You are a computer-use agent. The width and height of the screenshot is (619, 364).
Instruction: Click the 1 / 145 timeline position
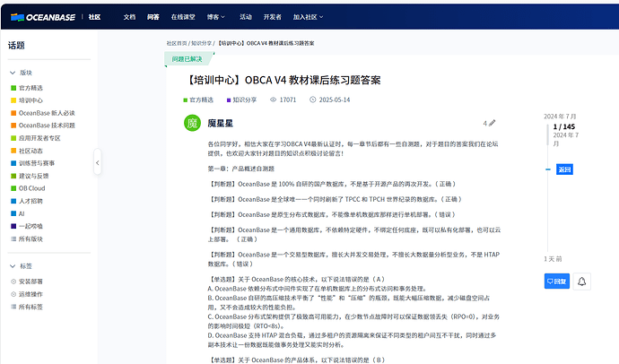pyautogui.click(x=564, y=126)
